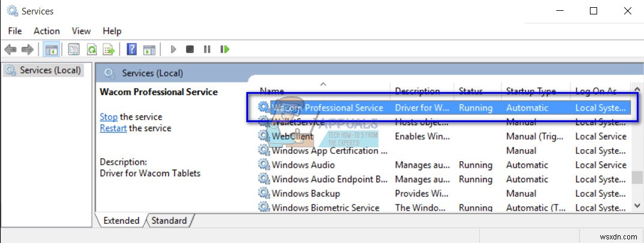Open the View menu
Image resolution: width=644 pixels, height=243 pixels.
[81, 31]
